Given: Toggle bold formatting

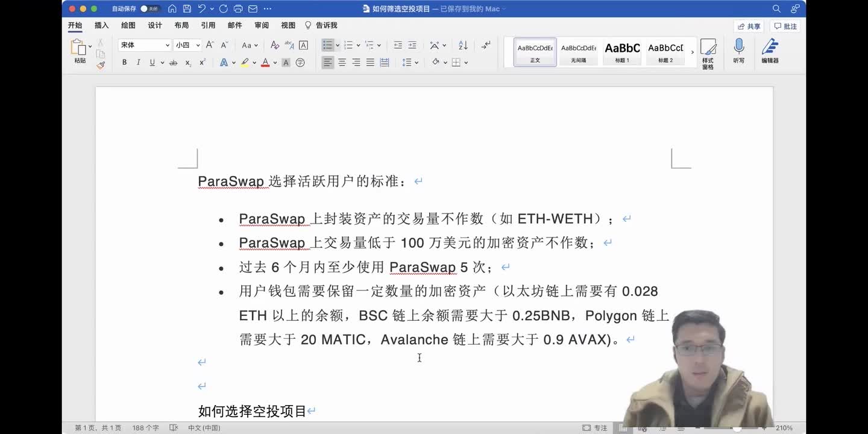Looking at the screenshot, I should click(124, 63).
